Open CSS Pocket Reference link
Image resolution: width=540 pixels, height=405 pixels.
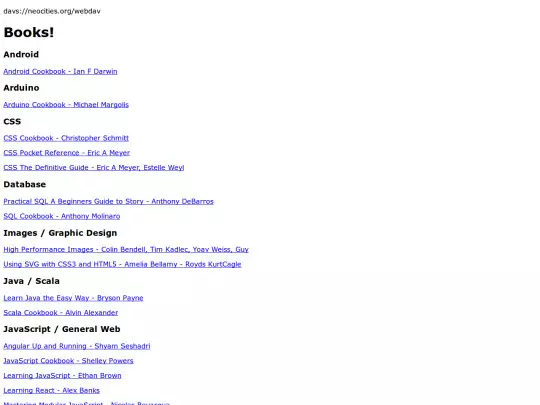click(66, 153)
